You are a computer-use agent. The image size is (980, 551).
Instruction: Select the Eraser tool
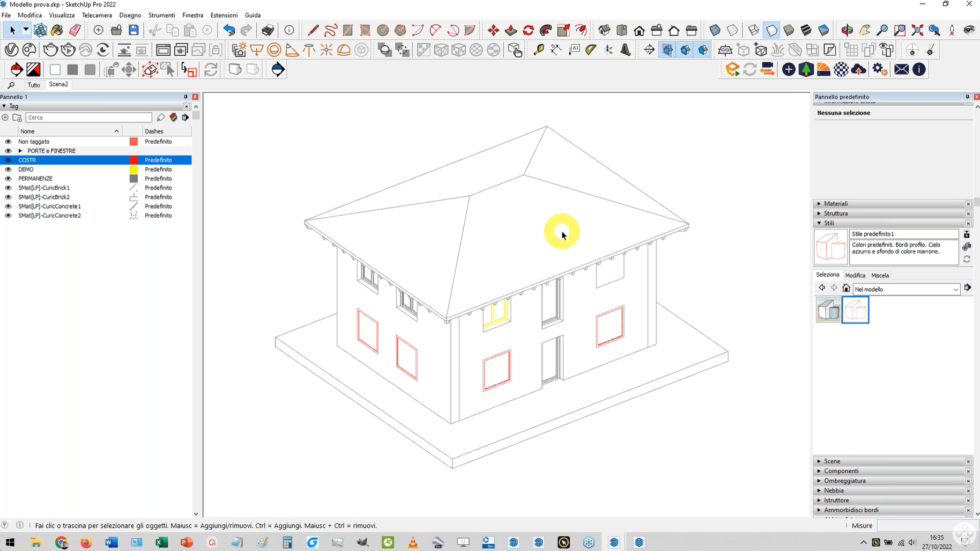pyautogui.click(x=75, y=30)
